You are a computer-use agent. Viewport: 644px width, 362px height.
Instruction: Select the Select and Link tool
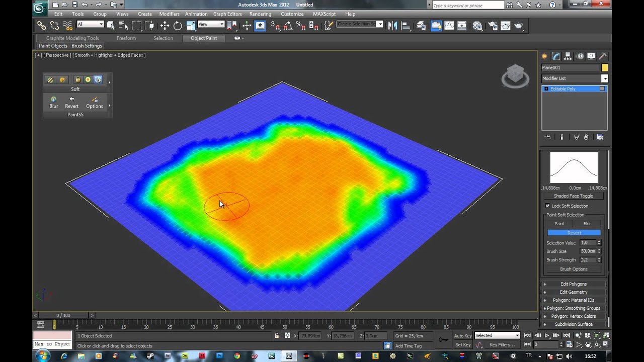point(41,25)
